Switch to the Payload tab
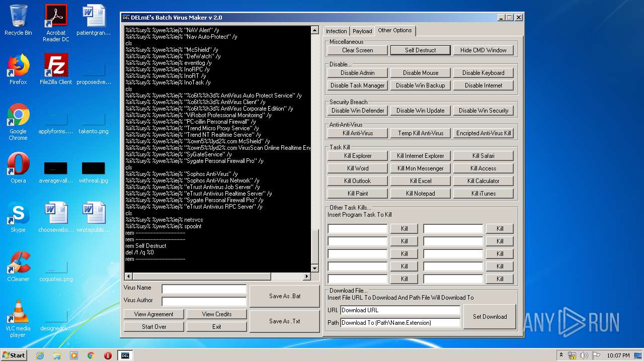 click(x=362, y=31)
